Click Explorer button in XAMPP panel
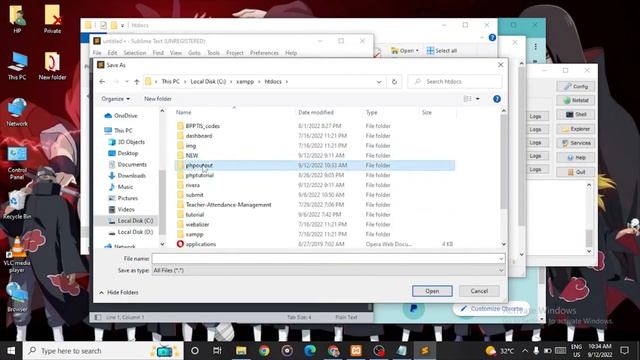 coord(576,129)
